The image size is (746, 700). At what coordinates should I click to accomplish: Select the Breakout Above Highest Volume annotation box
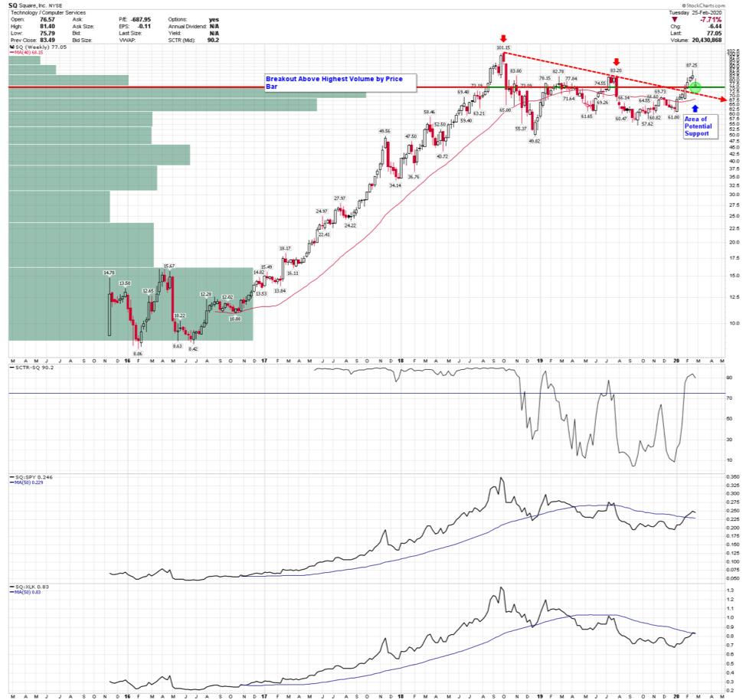coord(340,83)
